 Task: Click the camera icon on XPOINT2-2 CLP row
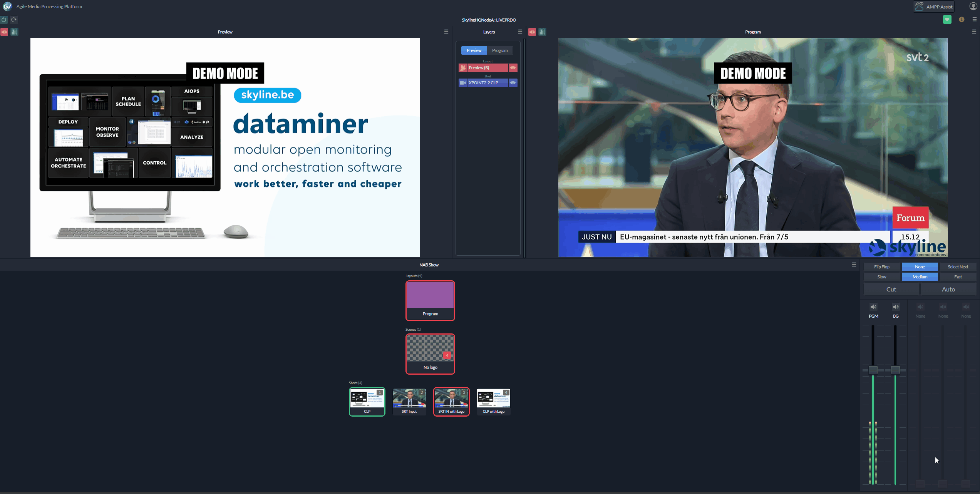point(463,83)
